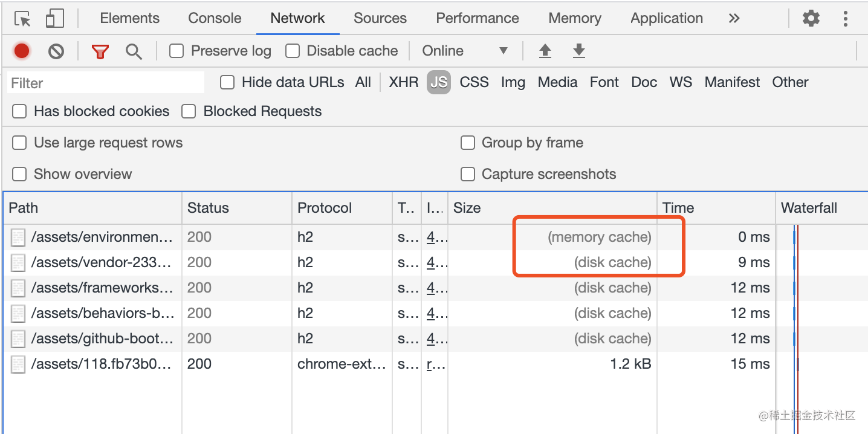Switch to the Elements tab

(130, 18)
